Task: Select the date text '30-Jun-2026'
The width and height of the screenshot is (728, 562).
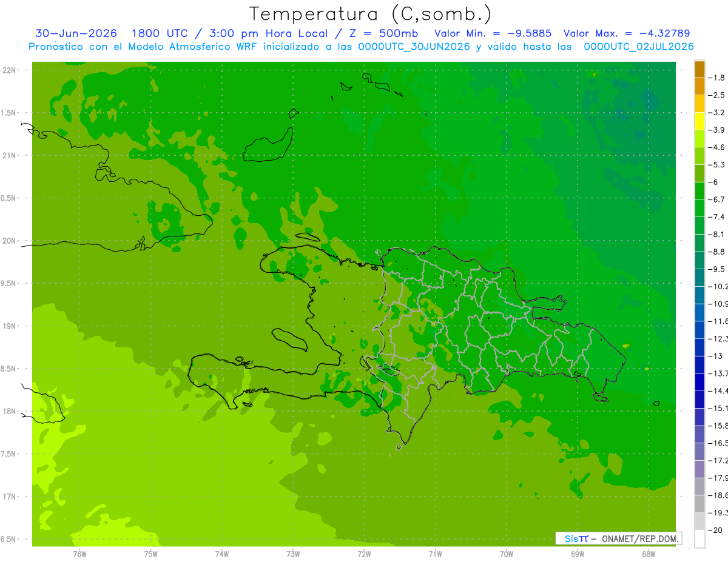Action: click(x=76, y=33)
